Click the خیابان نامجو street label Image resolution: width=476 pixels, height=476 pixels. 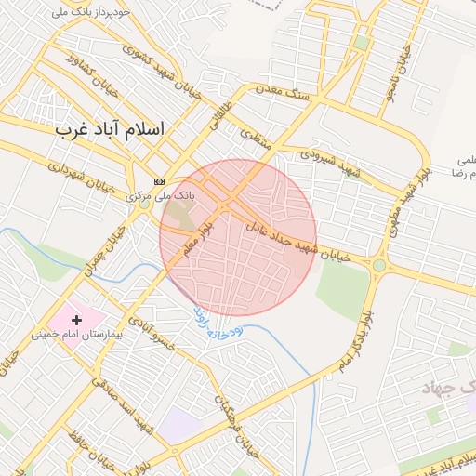click(399, 73)
